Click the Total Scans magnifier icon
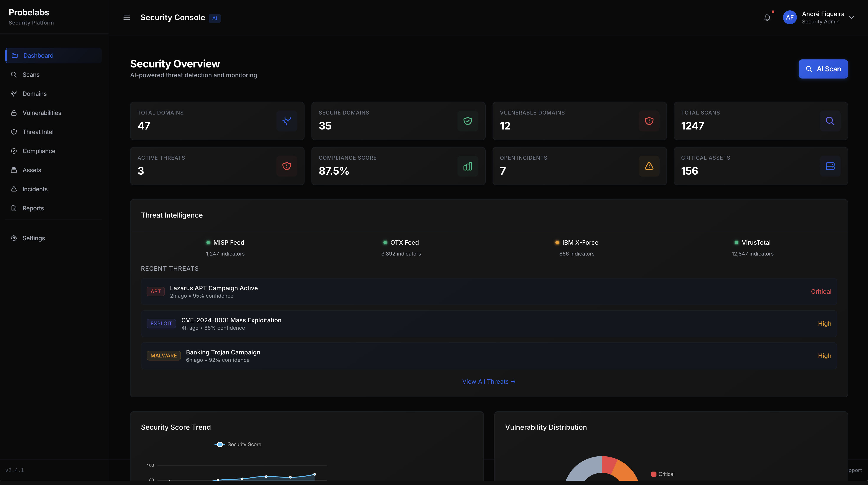Image resolution: width=868 pixels, height=485 pixels. click(x=830, y=121)
